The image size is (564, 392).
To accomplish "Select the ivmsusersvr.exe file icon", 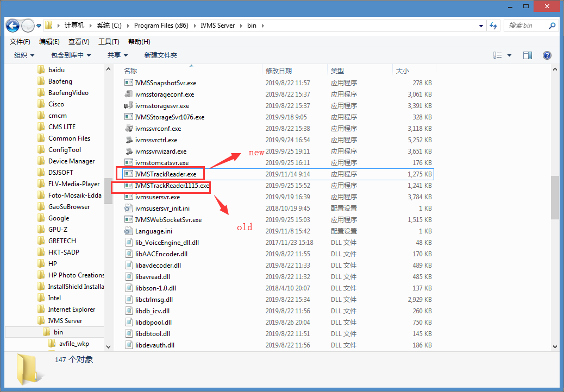I will coord(128,197).
